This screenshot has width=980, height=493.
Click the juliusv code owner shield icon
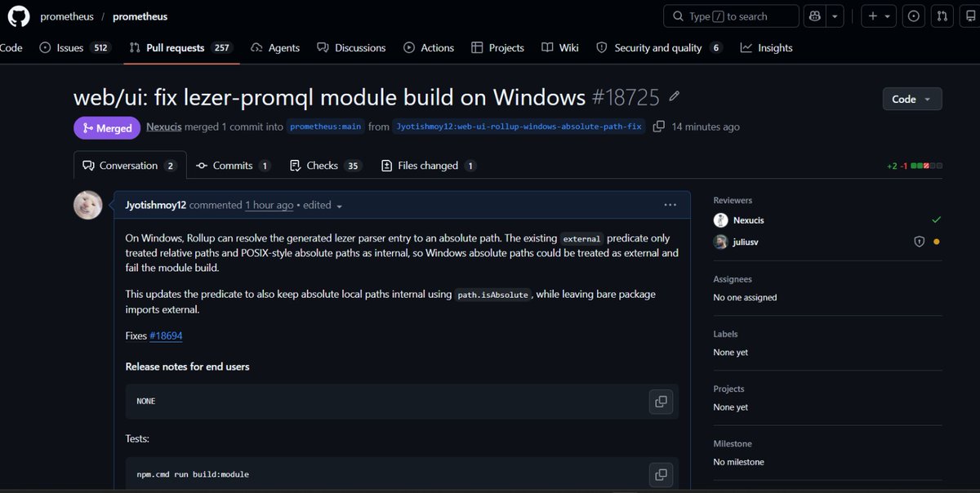click(919, 242)
